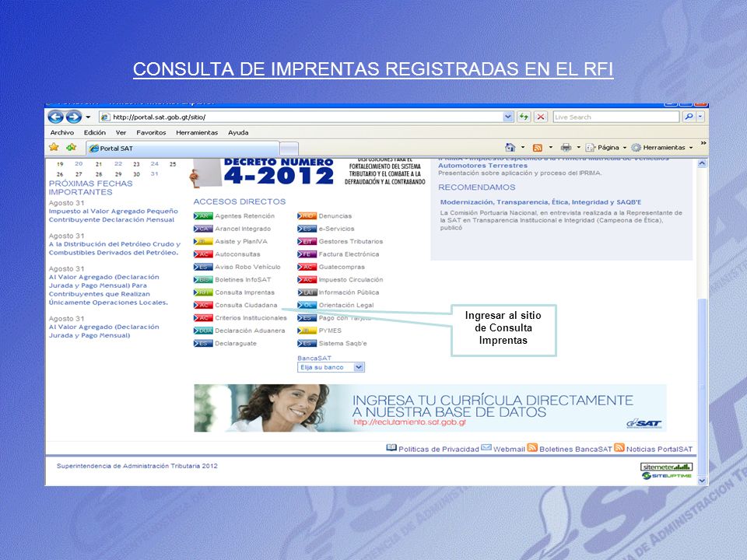Click the Políticas de Privacidad link
The image size is (747, 560).
click(438, 449)
